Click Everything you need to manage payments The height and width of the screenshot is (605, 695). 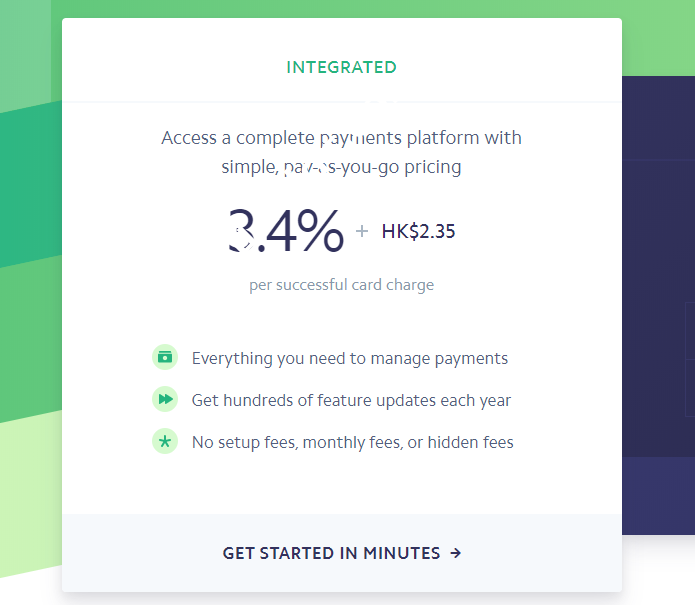pos(349,358)
